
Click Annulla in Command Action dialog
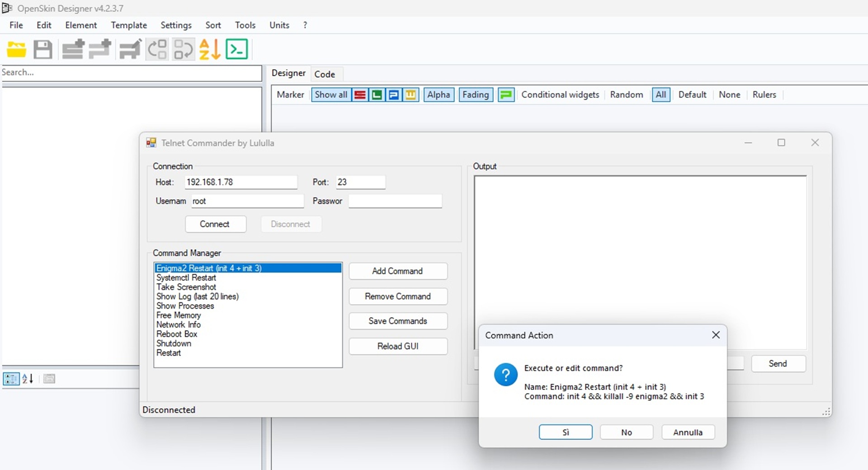tap(688, 432)
